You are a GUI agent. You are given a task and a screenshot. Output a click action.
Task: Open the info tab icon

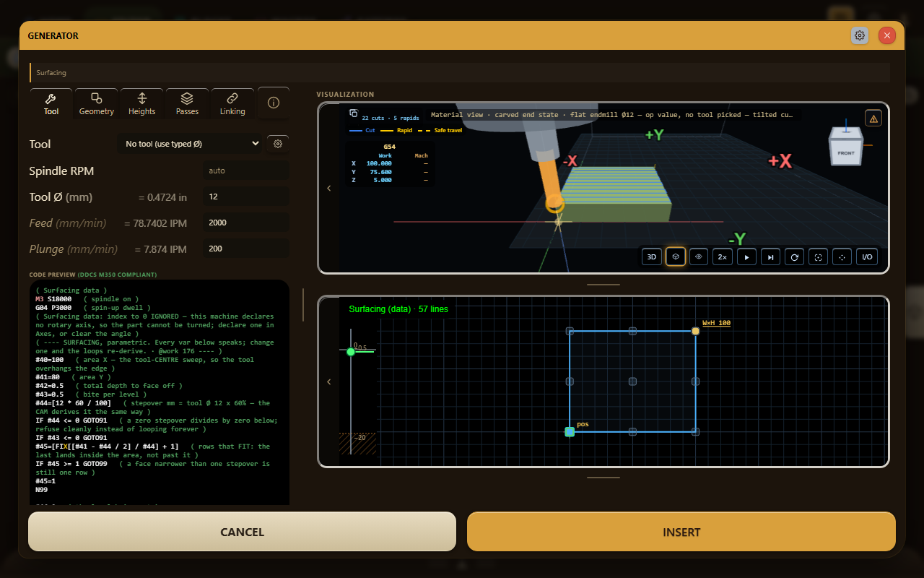tap(274, 103)
